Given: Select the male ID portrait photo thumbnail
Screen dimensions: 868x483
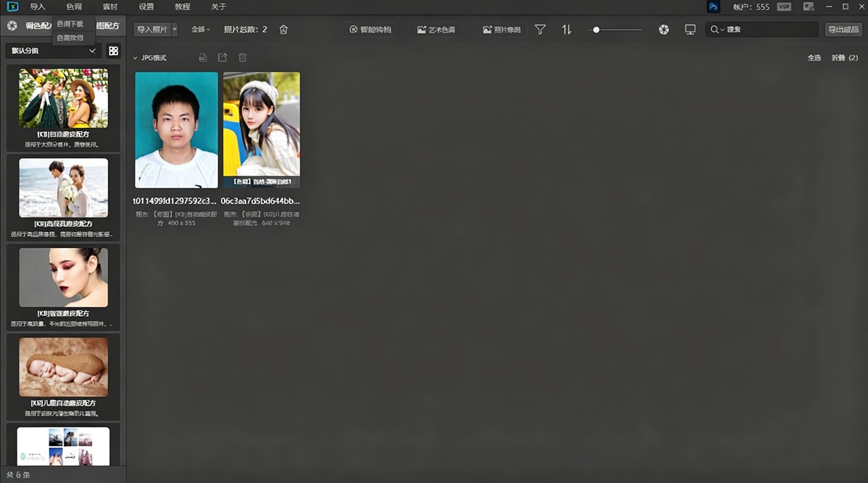Looking at the screenshot, I should pyautogui.click(x=176, y=130).
